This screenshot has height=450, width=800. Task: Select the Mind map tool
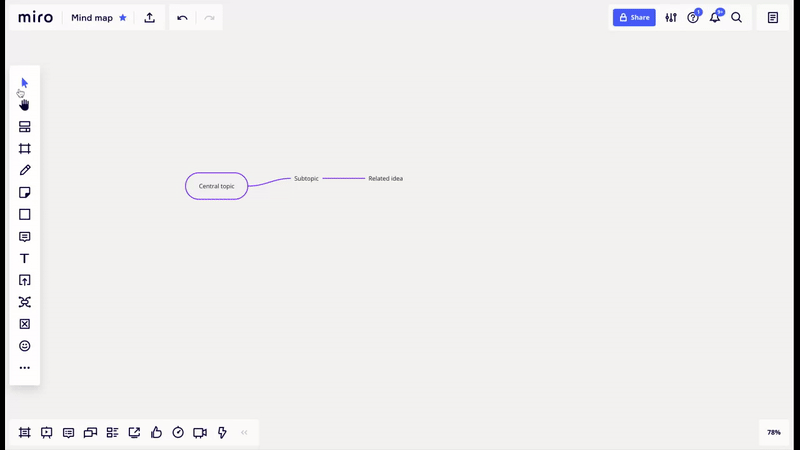25,302
